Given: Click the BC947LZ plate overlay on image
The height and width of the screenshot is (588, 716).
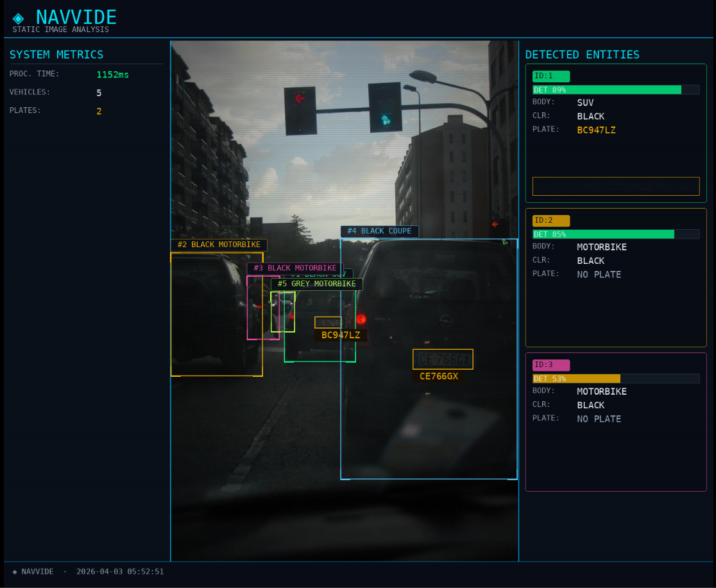Looking at the screenshot, I should [341, 335].
